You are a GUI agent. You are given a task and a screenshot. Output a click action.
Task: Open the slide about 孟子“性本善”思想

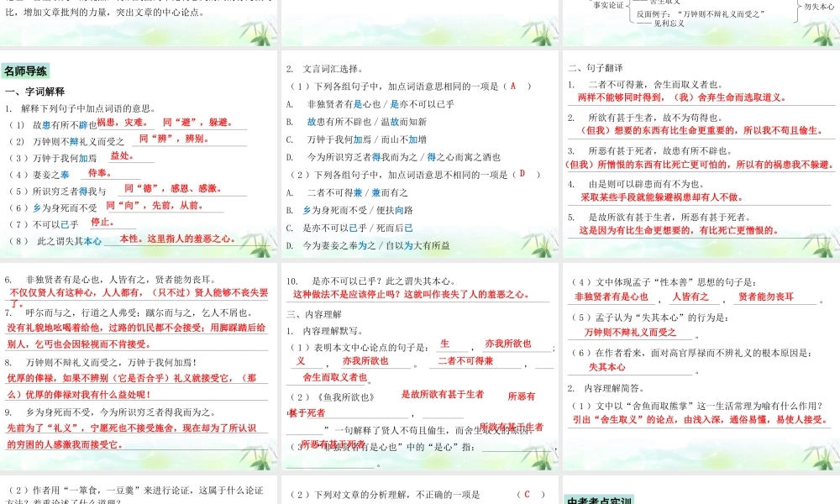[701, 367]
